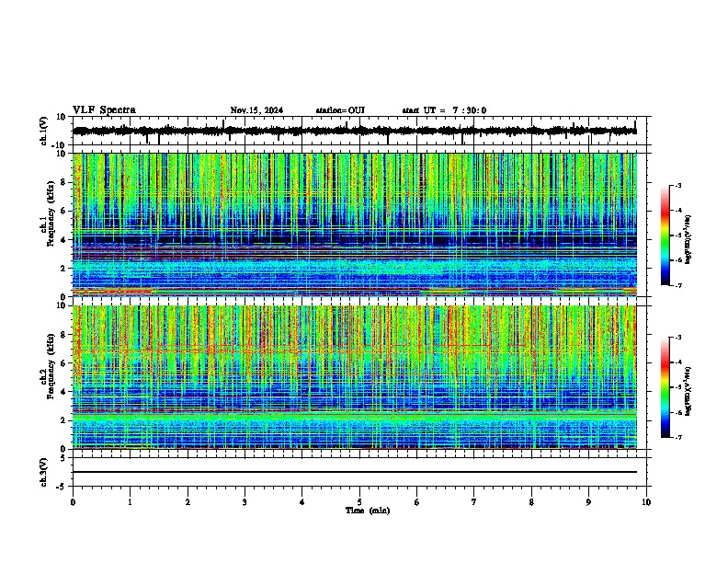The image size is (728, 563).
Task: Click the ch.1 color scale bar
Action: pyautogui.click(x=665, y=236)
